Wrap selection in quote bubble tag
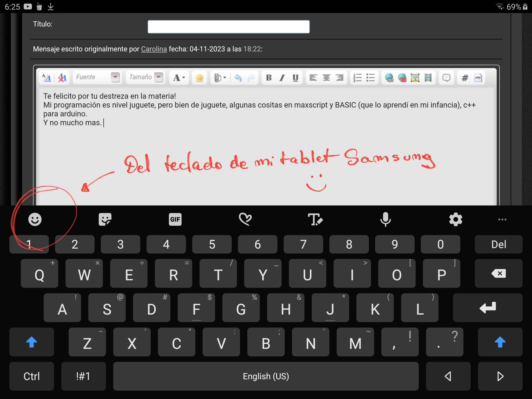This screenshot has width=532, height=399. (446, 77)
